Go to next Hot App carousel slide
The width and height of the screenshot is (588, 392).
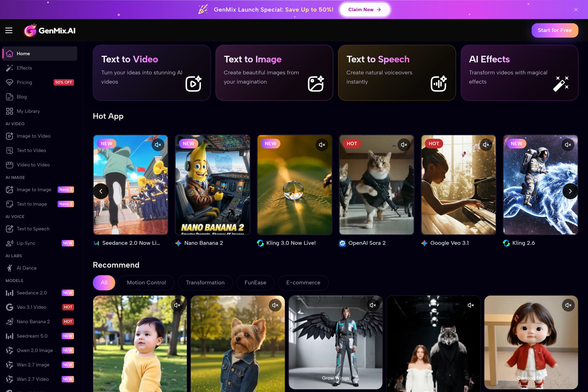[570, 191]
